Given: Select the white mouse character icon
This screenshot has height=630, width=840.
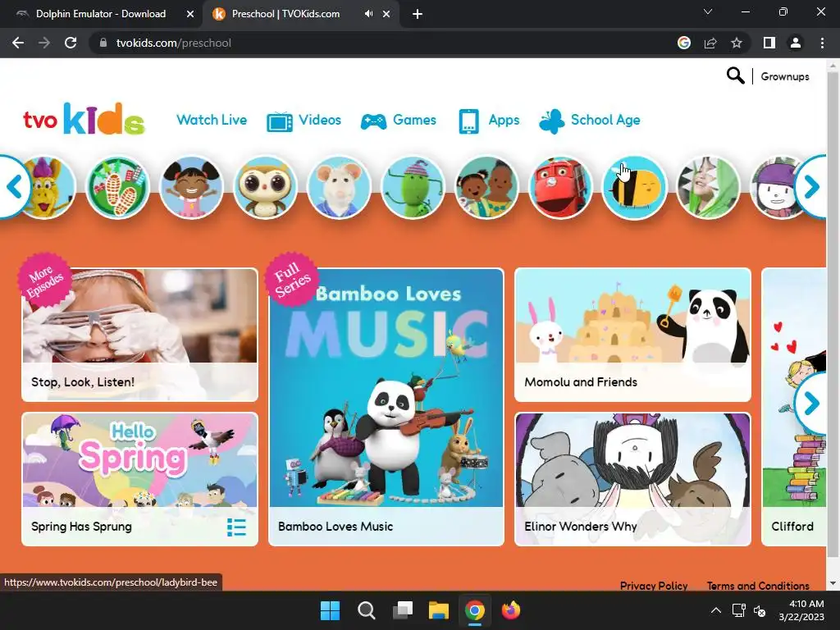Looking at the screenshot, I should pos(339,187).
